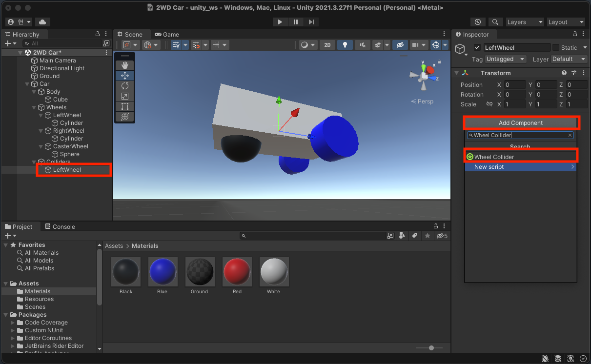Switch to the Game tab

click(x=167, y=34)
